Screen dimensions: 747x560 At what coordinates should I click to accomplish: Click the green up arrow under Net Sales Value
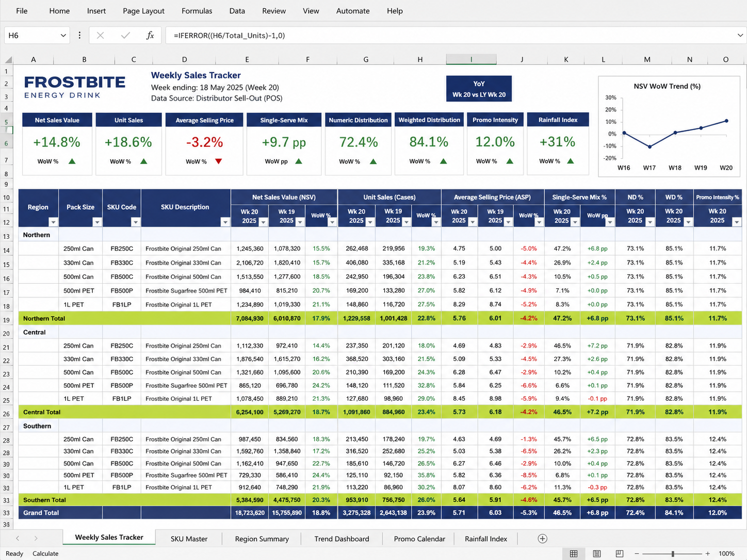point(72,161)
